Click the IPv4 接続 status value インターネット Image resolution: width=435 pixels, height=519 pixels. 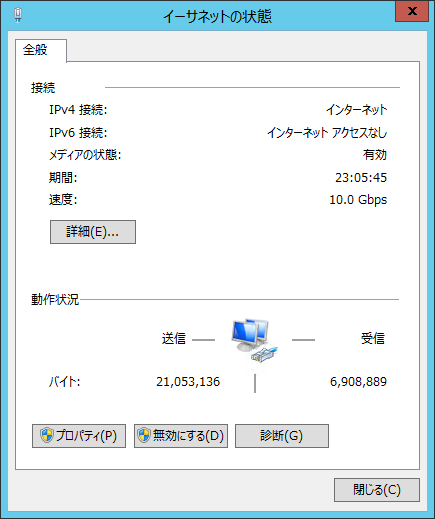pyautogui.click(x=356, y=110)
